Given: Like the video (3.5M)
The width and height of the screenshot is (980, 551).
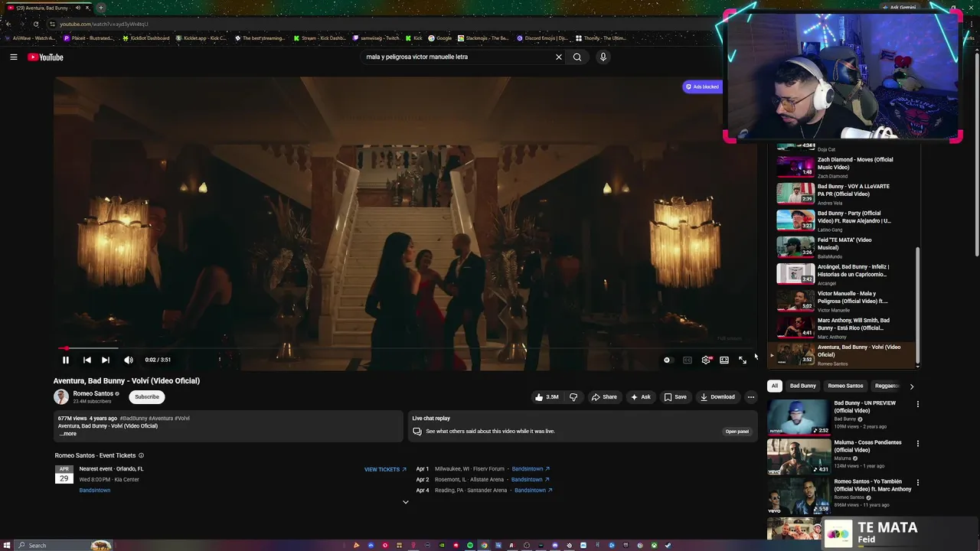Looking at the screenshot, I should click(547, 397).
